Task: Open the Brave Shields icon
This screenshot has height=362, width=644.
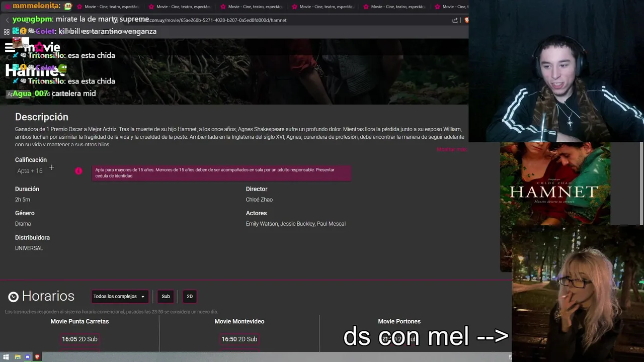Action: coord(466,20)
